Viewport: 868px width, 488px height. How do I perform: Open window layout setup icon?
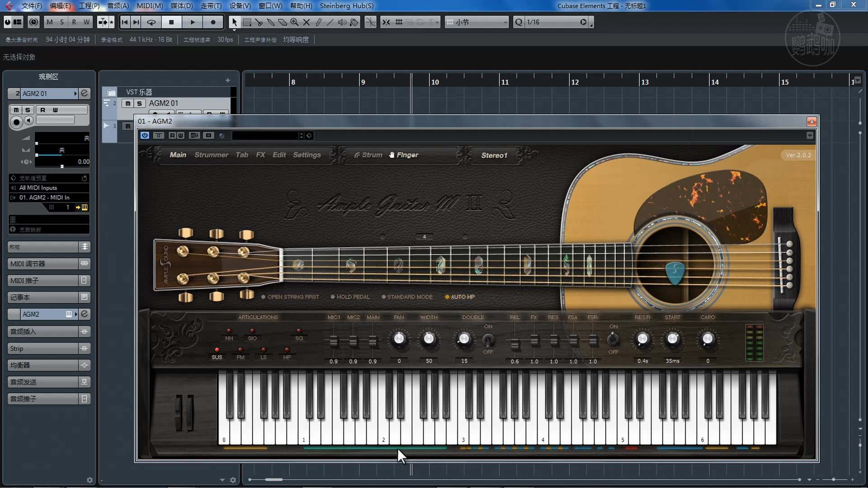(x=18, y=22)
